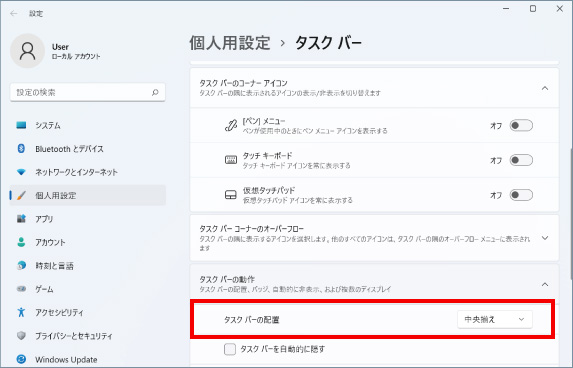Click the システム monitor icon
The width and height of the screenshot is (573, 368).
[x=21, y=125]
